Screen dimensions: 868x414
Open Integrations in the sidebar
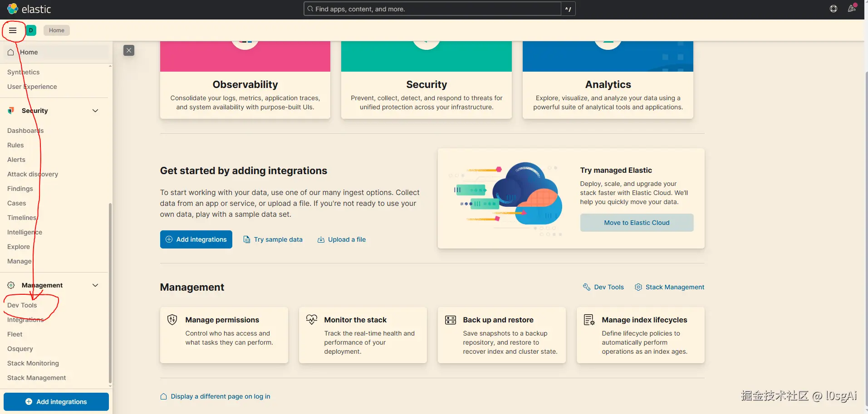25,320
